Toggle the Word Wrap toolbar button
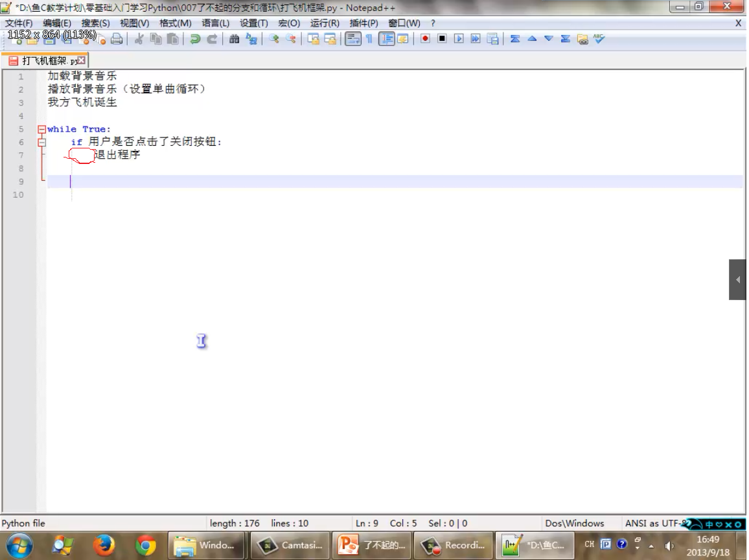 point(352,39)
